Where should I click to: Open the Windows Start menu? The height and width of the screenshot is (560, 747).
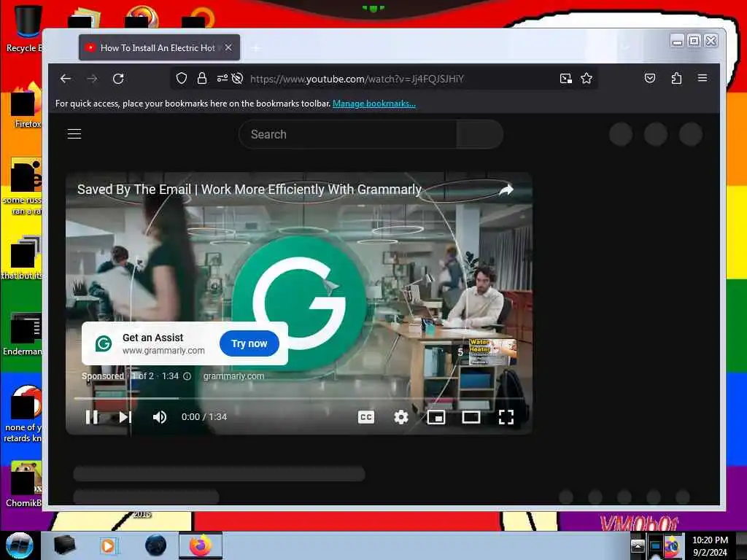click(20, 545)
